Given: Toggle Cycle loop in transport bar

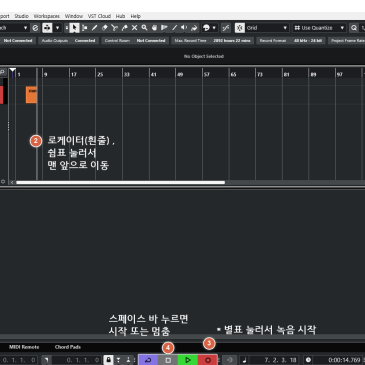Looking at the screenshot, I should (148, 360).
